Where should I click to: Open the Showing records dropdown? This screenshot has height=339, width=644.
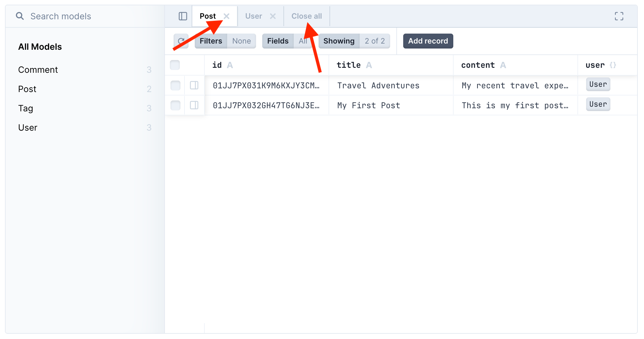pos(354,41)
